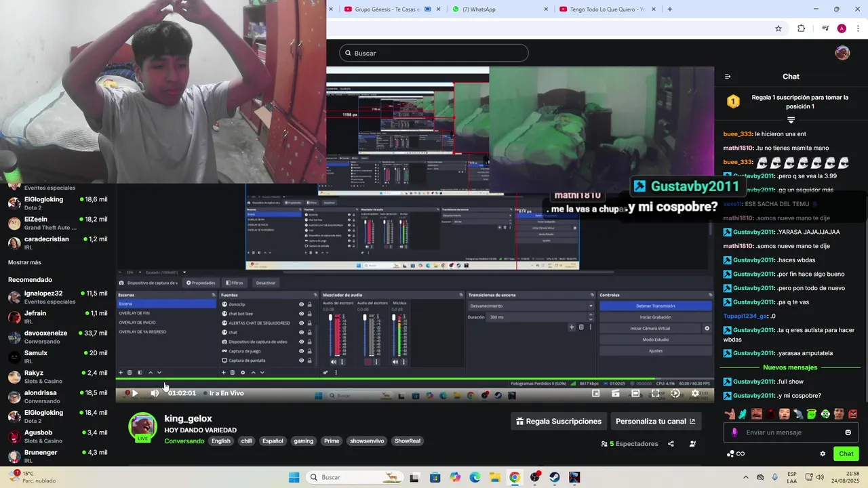Open the chat settings gear icon
The height and width of the screenshot is (488, 868).
pyautogui.click(x=823, y=454)
